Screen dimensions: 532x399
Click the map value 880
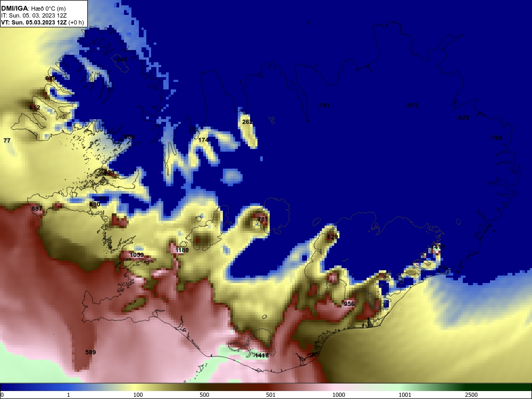(95, 204)
